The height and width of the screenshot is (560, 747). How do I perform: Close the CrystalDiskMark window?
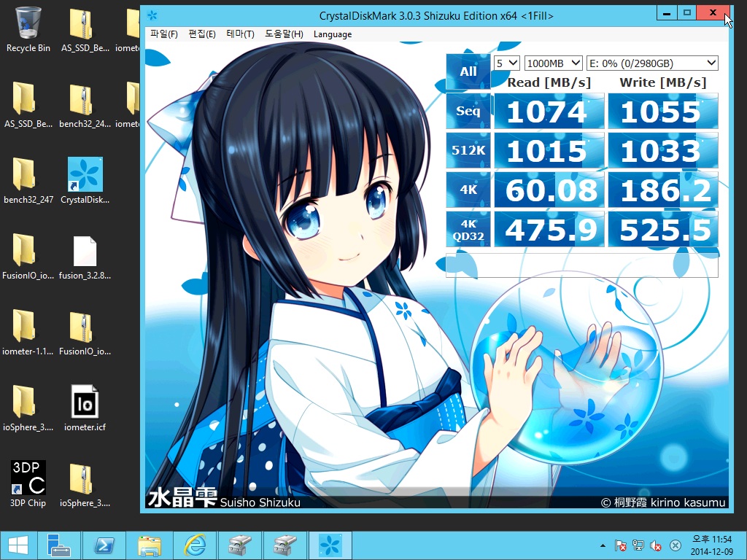(713, 13)
